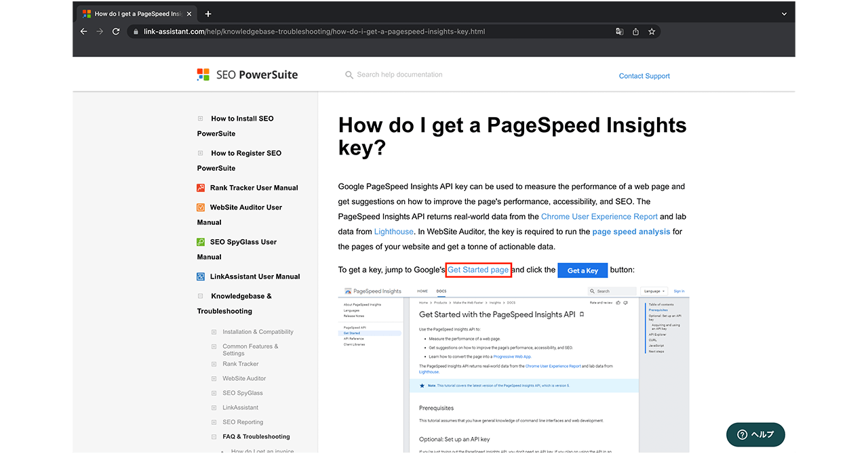Click the green help widget button
Image resolution: width=868 pixels, height=454 pixels.
755,434
